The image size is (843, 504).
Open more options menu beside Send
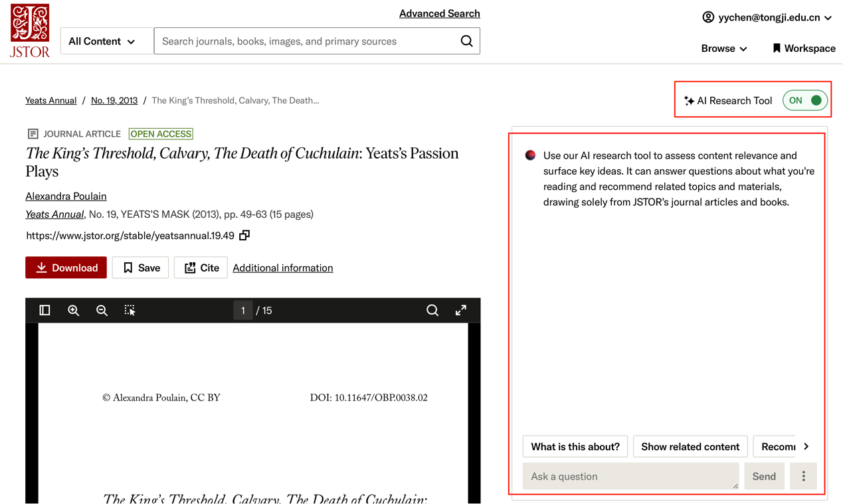click(803, 476)
